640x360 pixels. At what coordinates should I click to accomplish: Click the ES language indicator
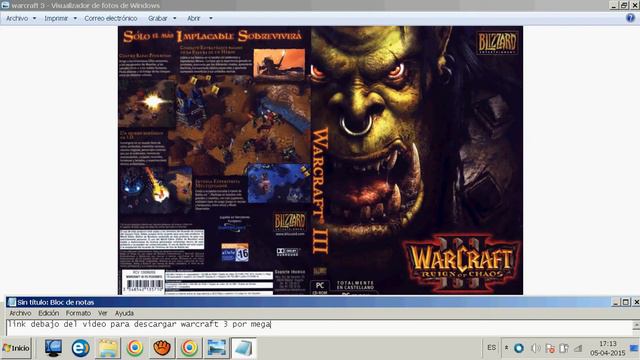[491, 348]
